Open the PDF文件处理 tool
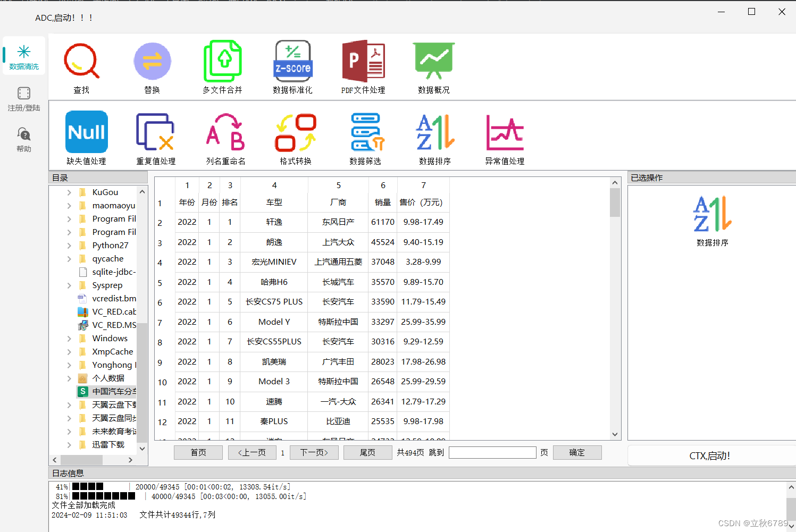Screen dimensions: 796x532 (x=363, y=66)
